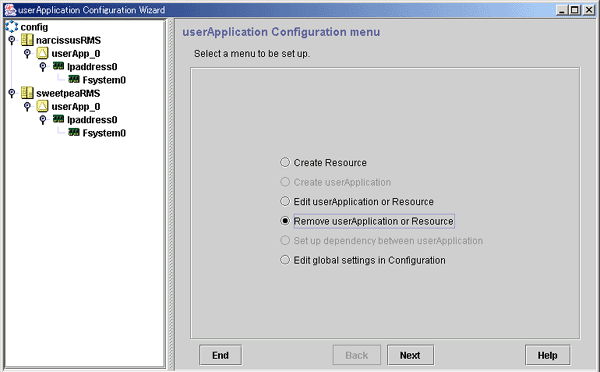Collapse the sweetpeaRMS tree node

(11, 93)
